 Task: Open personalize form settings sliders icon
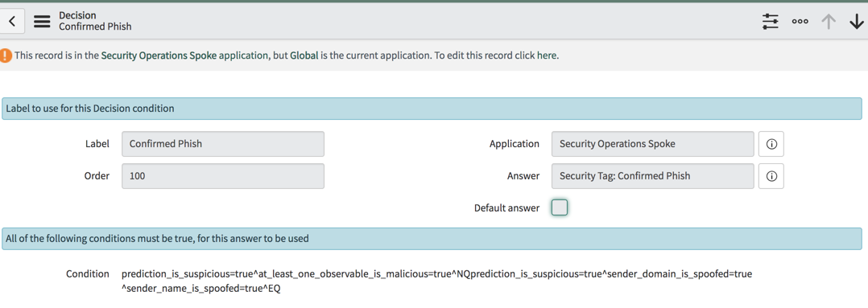(770, 22)
